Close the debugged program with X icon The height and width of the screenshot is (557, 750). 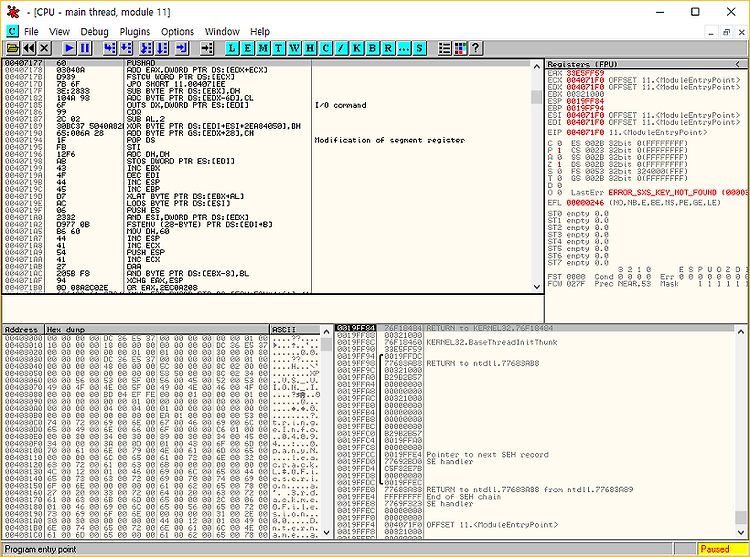click(x=44, y=48)
